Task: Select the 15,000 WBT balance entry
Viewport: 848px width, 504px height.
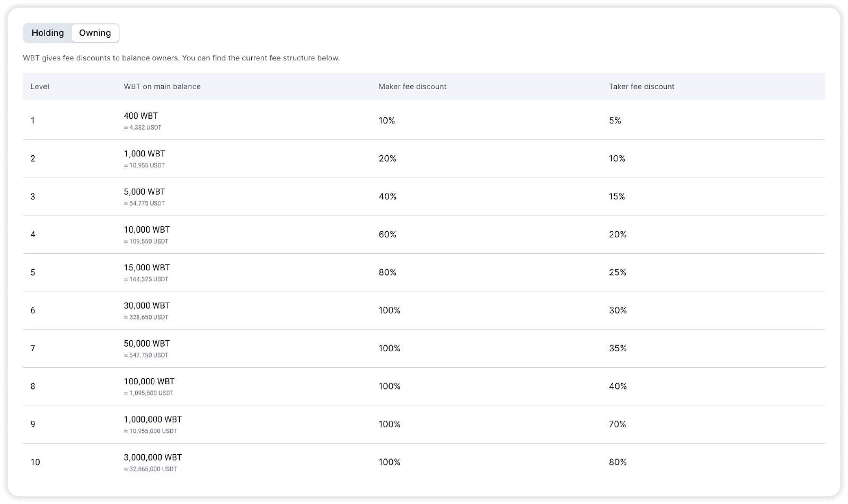Action: pyautogui.click(x=147, y=268)
